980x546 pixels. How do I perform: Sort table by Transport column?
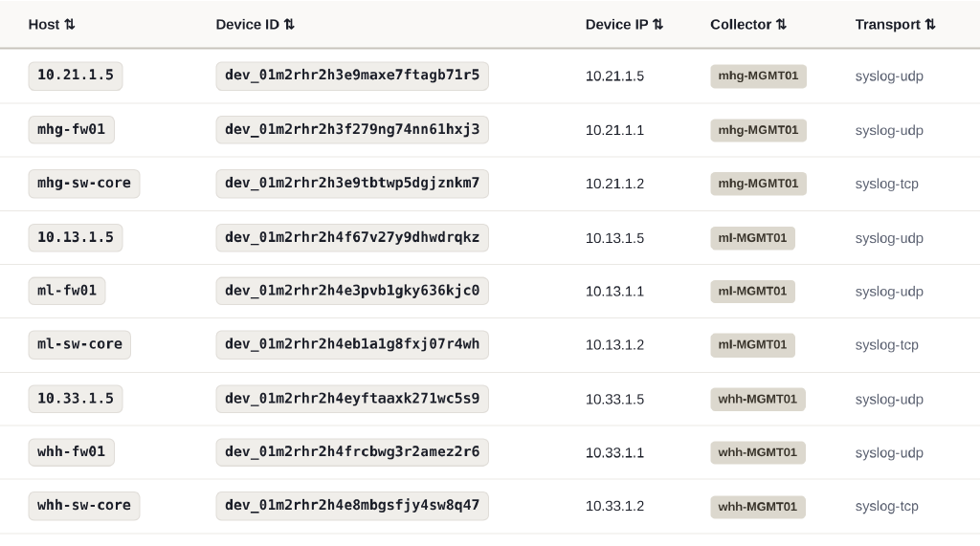tap(895, 24)
